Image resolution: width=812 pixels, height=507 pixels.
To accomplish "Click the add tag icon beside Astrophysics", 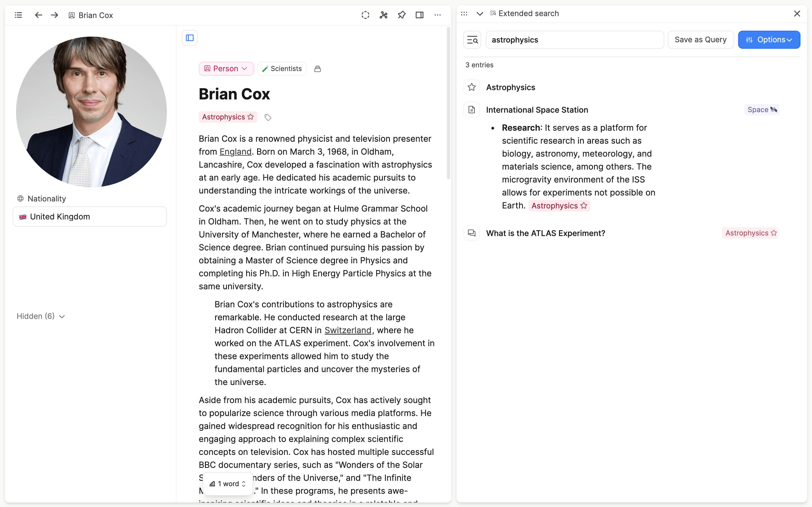I will tap(268, 117).
